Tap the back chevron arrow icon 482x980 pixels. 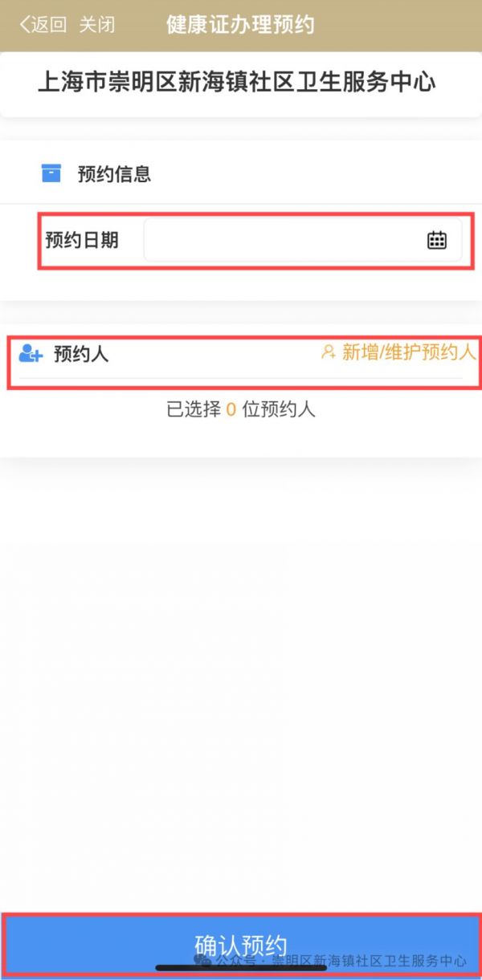tap(25, 25)
